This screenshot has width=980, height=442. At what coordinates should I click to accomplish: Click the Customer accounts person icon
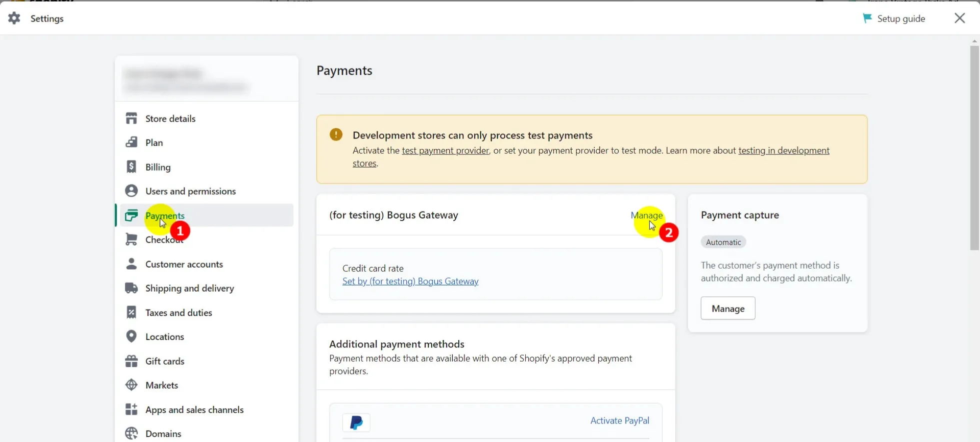pyautogui.click(x=131, y=264)
